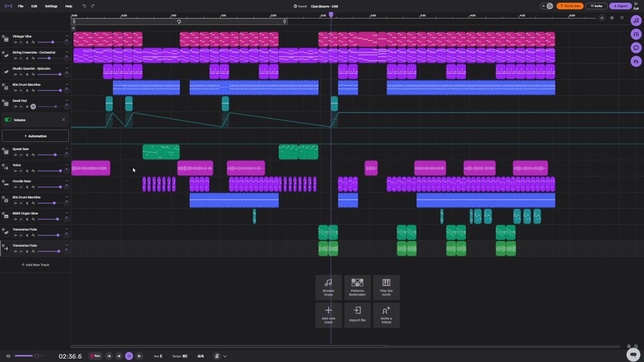The height and width of the screenshot is (362, 644).
Task: Mute the Vintage Vibe track
Action: pos(15,42)
